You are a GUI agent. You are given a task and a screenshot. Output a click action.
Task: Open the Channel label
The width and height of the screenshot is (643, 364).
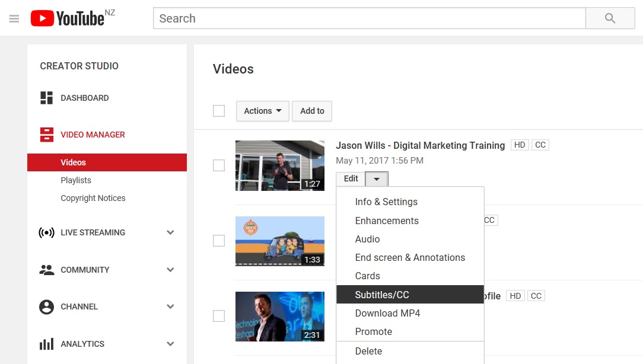click(x=79, y=306)
